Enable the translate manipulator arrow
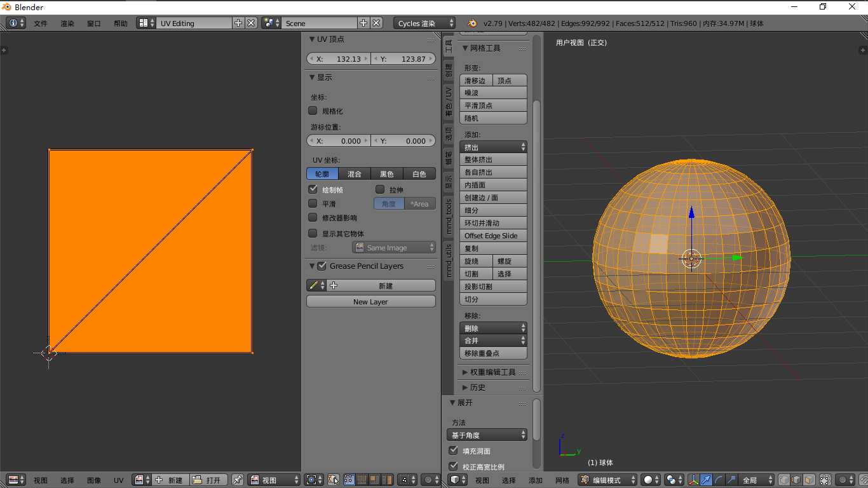The width and height of the screenshot is (868, 488). point(706,480)
